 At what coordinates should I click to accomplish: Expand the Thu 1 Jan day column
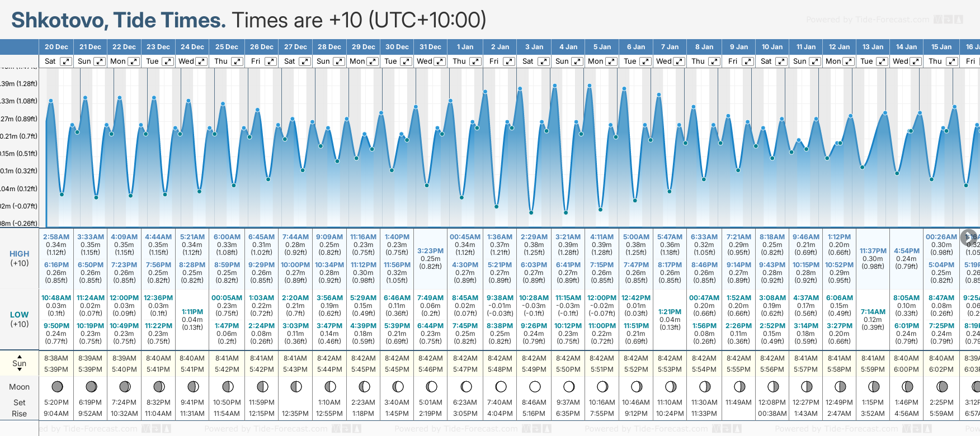pos(475,61)
